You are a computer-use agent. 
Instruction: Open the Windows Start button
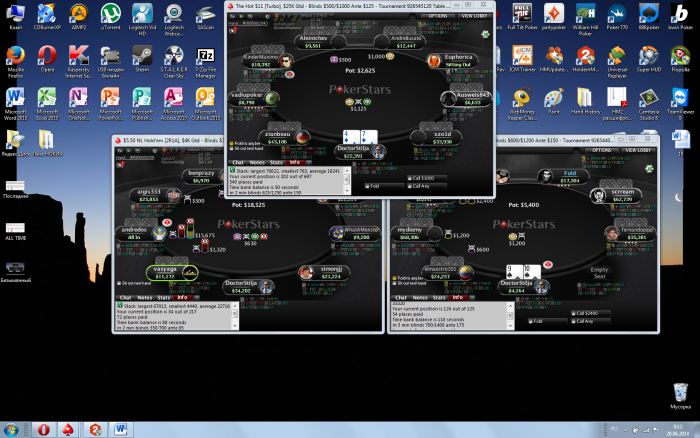click(x=11, y=430)
